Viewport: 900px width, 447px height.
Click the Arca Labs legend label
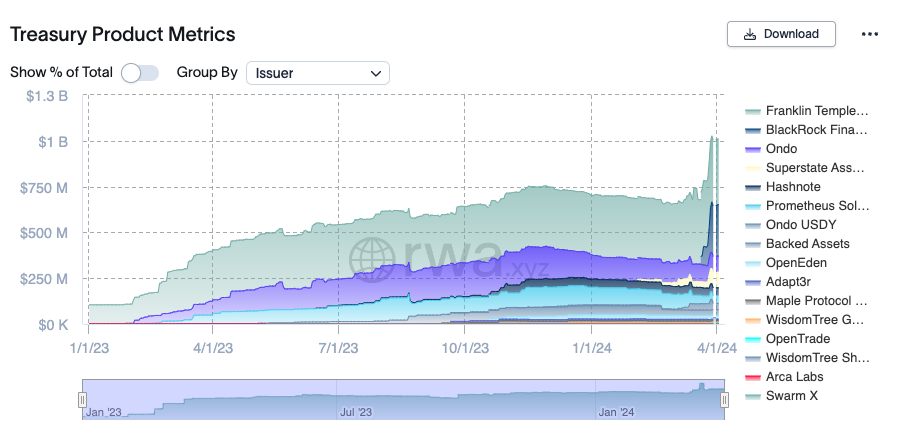click(x=794, y=376)
